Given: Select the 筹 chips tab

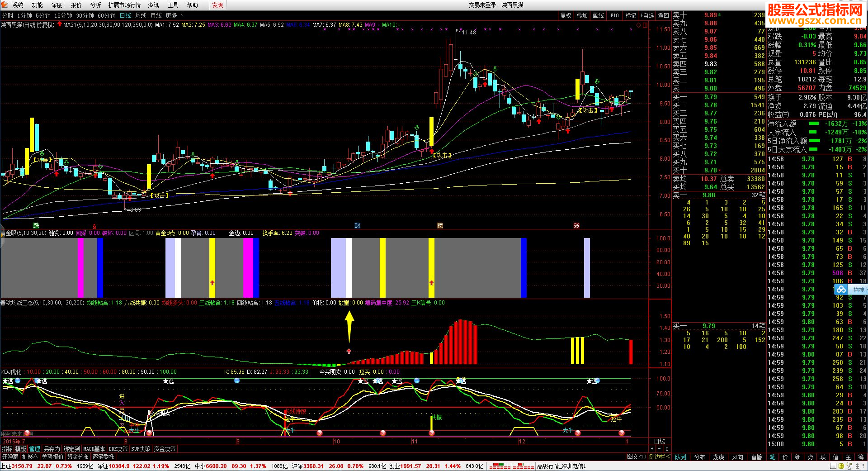Looking at the screenshot, I should (861, 457).
